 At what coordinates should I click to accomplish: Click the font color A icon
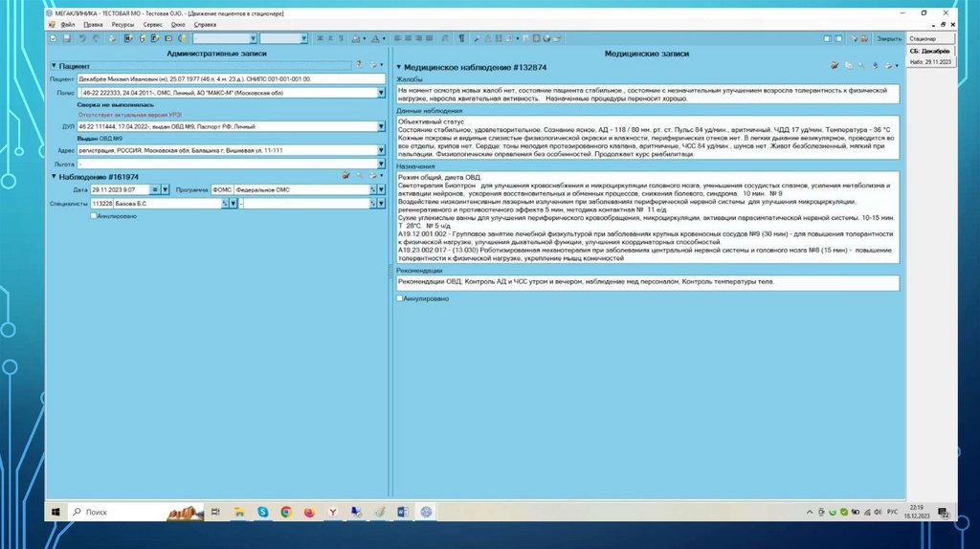pos(375,38)
